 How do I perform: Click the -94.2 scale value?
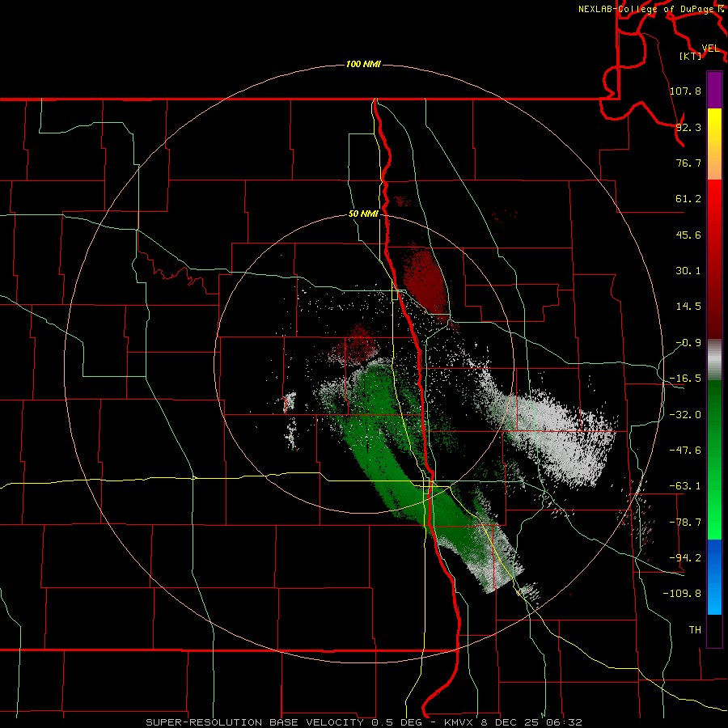click(x=685, y=558)
